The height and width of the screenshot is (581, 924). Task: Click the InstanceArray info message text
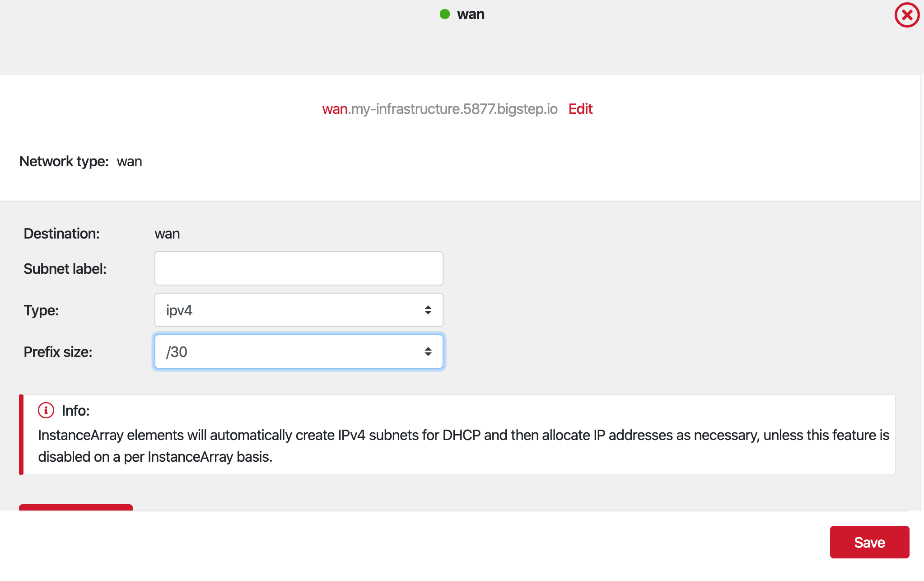[x=463, y=446]
